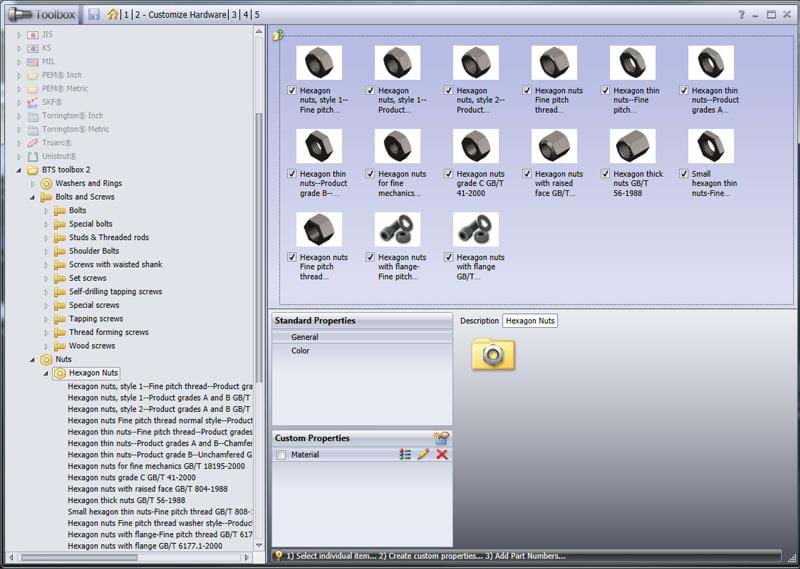Viewport: 800px width, 569px height.
Task: Expand the Tapping screws folder
Action: [x=46, y=319]
